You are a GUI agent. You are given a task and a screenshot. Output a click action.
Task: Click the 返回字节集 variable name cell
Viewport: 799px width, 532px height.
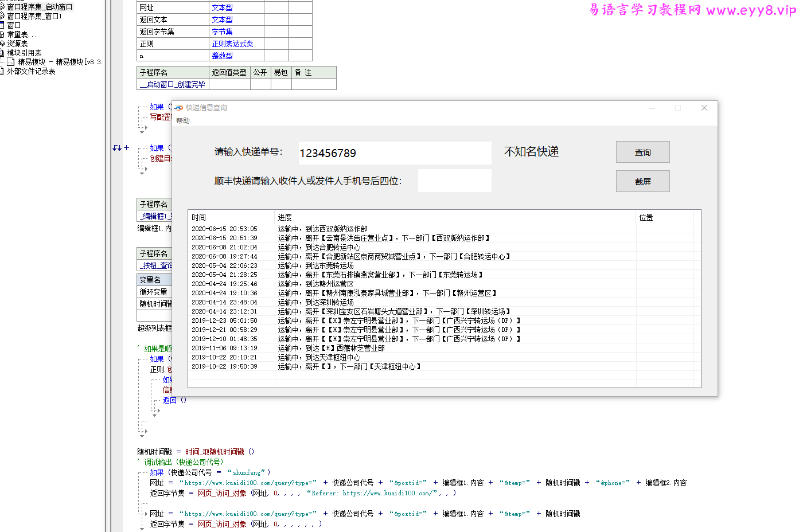[173, 32]
